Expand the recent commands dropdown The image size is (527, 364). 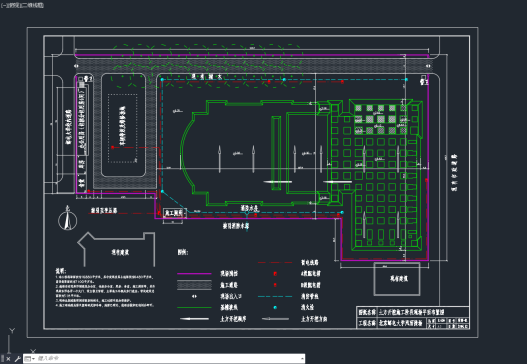coord(30,359)
